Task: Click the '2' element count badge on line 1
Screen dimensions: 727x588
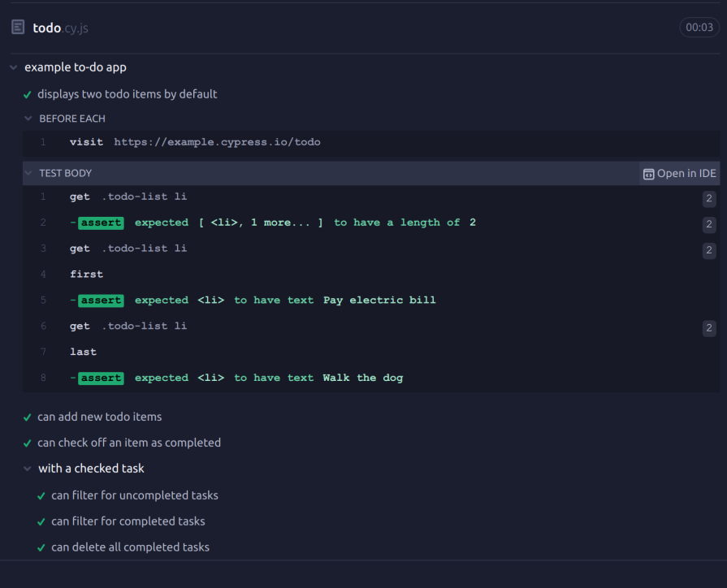Action: point(708,198)
